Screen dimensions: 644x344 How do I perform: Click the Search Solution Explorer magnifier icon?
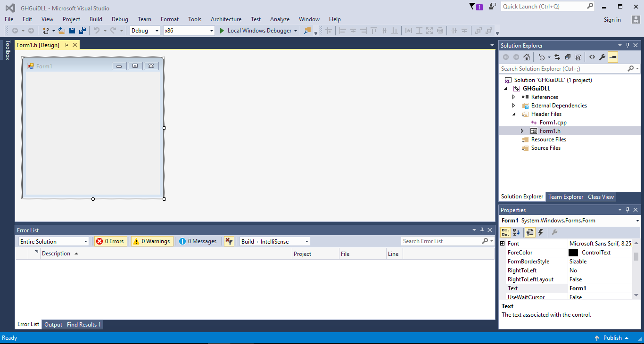[631, 69]
